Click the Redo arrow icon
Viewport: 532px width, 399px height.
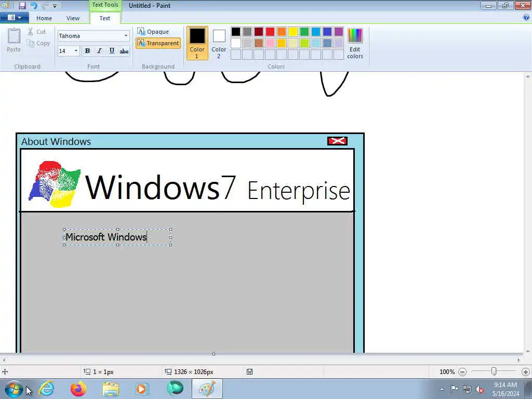click(x=45, y=5)
